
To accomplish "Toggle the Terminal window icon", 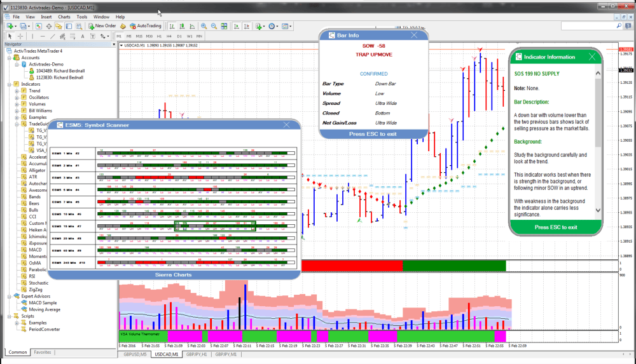I will click(x=69, y=26).
